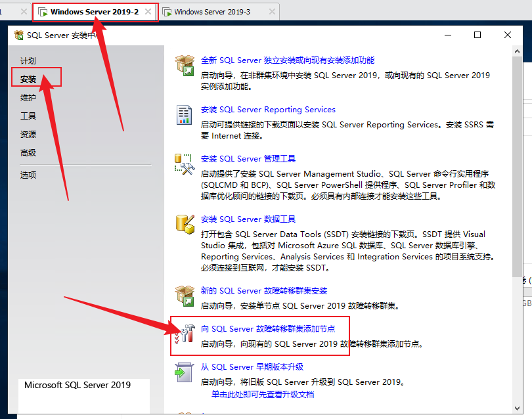Screen dimensions: 532x419
Task: Close the SQL Server installer window
Action: click(x=508, y=35)
